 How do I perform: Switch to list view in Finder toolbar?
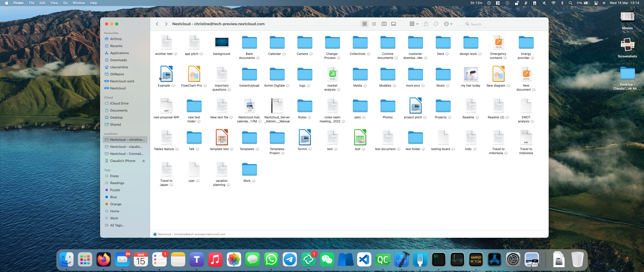374,24
